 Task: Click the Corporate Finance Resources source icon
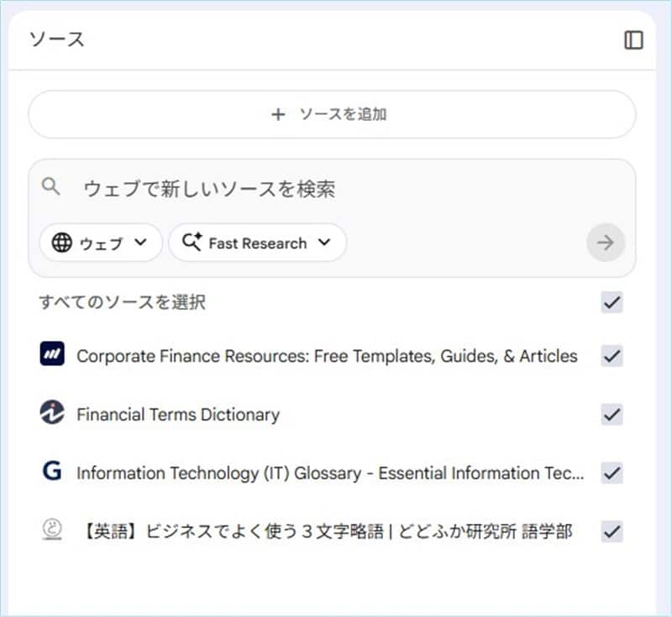pyautogui.click(x=52, y=355)
